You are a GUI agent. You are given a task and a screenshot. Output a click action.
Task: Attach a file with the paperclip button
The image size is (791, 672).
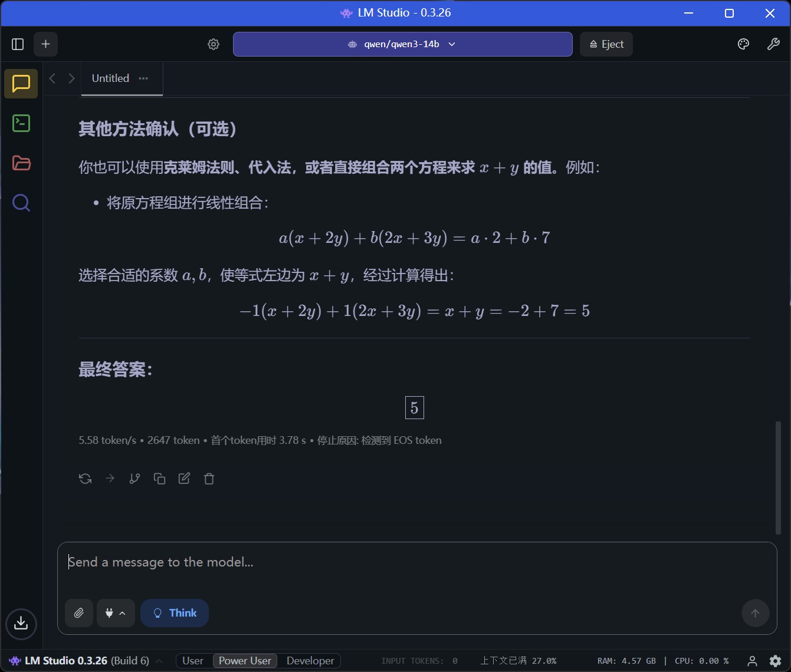pos(79,613)
